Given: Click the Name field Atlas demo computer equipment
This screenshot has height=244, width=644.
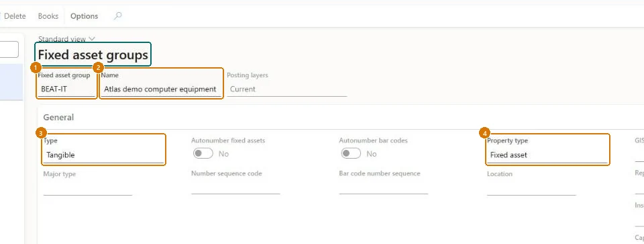Looking at the screenshot, I should (x=161, y=89).
